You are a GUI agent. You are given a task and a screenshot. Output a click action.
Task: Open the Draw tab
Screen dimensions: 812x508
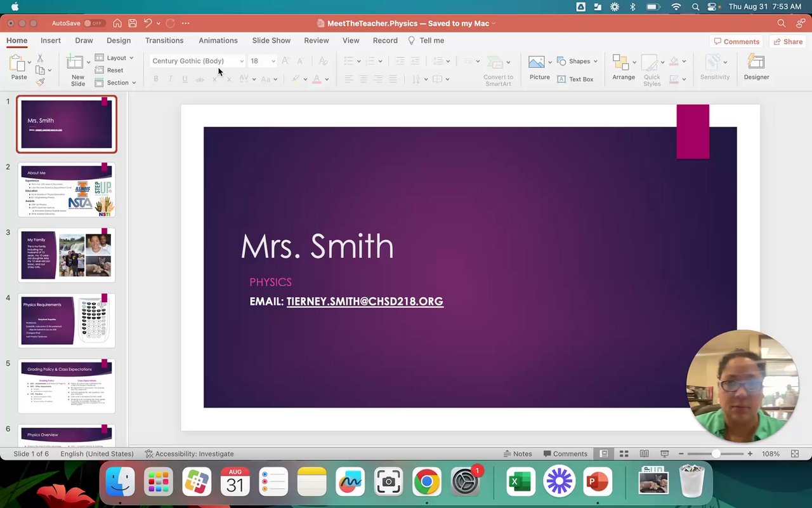(x=84, y=41)
